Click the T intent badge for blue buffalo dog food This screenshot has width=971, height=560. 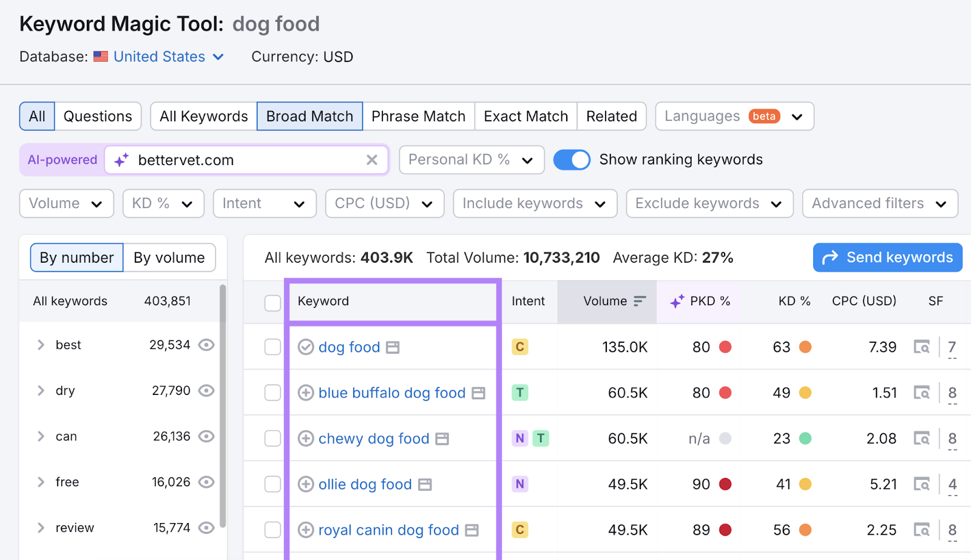click(520, 393)
